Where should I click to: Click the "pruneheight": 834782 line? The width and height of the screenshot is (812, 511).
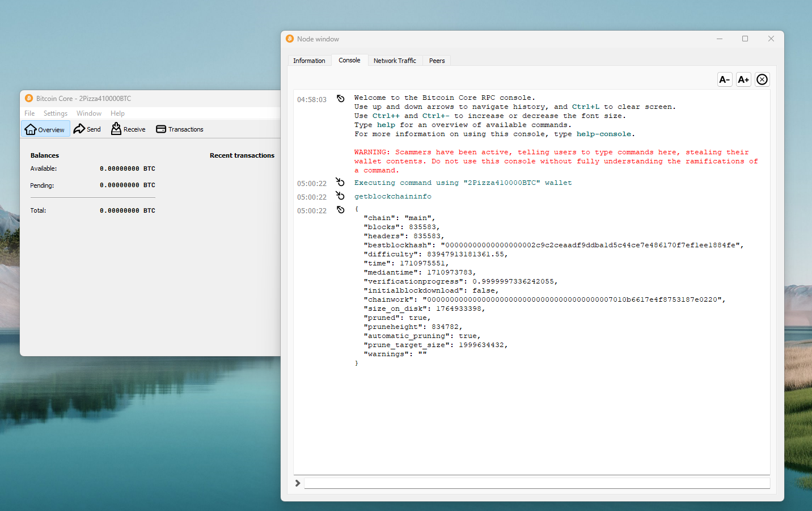tap(413, 327)
